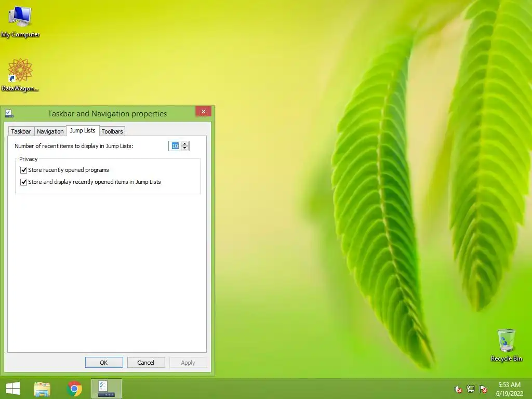Click the Apply button
532x399 pixels.
(188, 362)
